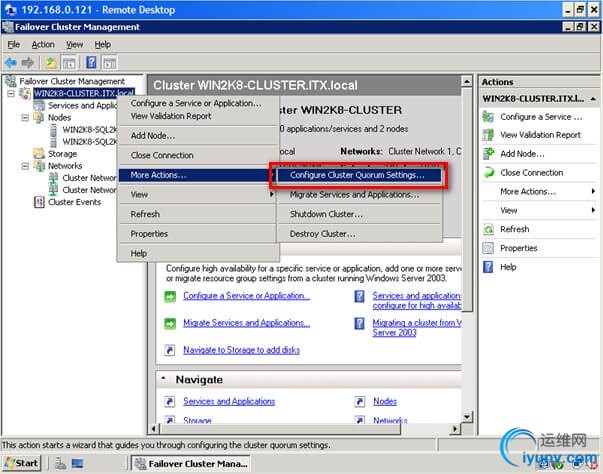603x474 pixels.
Task: Choose Close Connection in the context menu
Action: (x=197, y=155)
